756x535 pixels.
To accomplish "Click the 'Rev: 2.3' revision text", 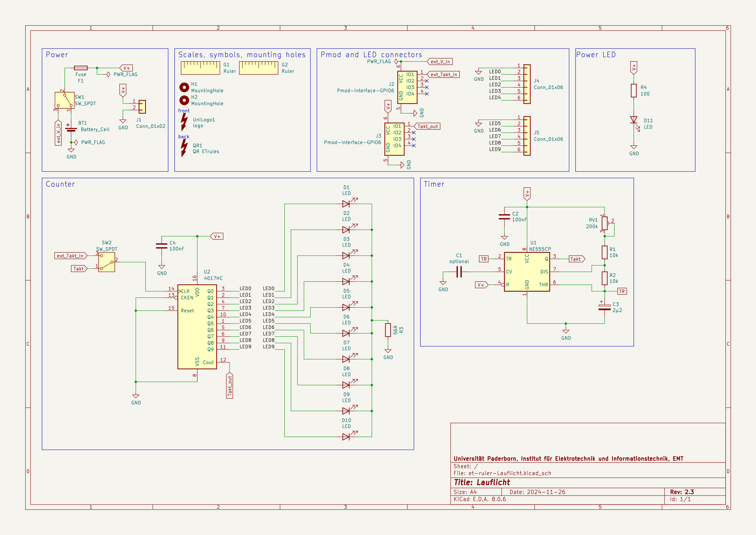I will click(682, 492).
